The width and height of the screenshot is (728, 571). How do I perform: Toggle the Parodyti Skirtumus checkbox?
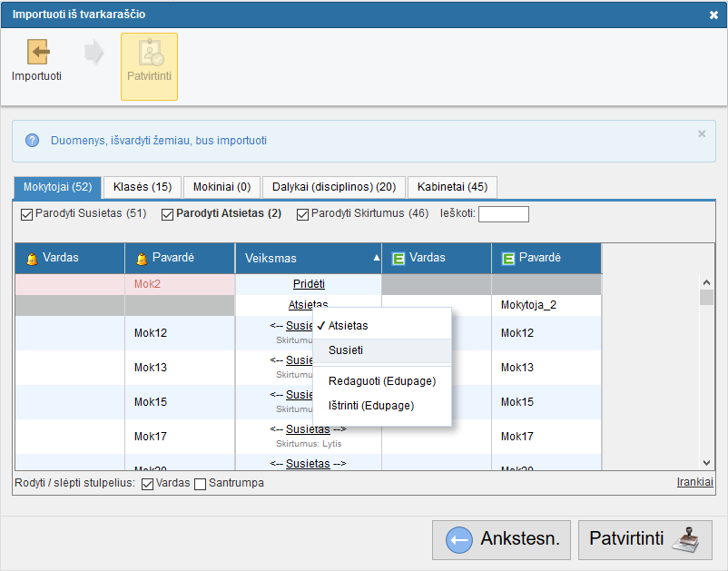click(302, 215)
